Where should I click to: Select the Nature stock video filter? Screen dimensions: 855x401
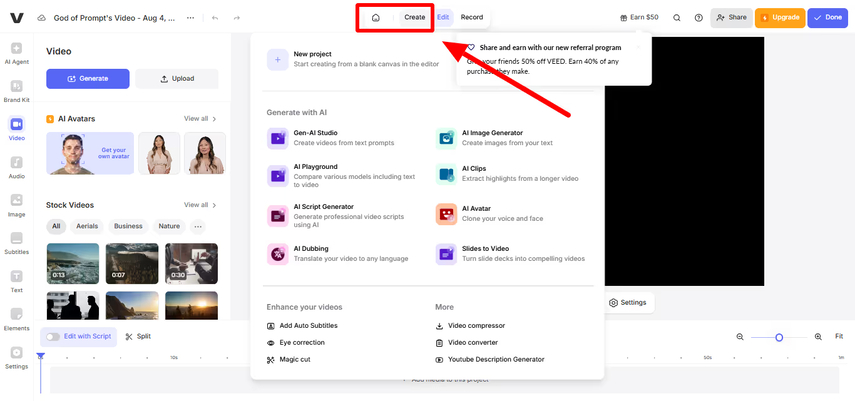[x=169, y=226]
